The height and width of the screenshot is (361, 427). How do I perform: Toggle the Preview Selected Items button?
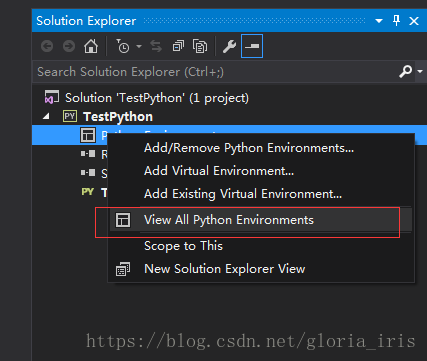(x=252, y=46)
